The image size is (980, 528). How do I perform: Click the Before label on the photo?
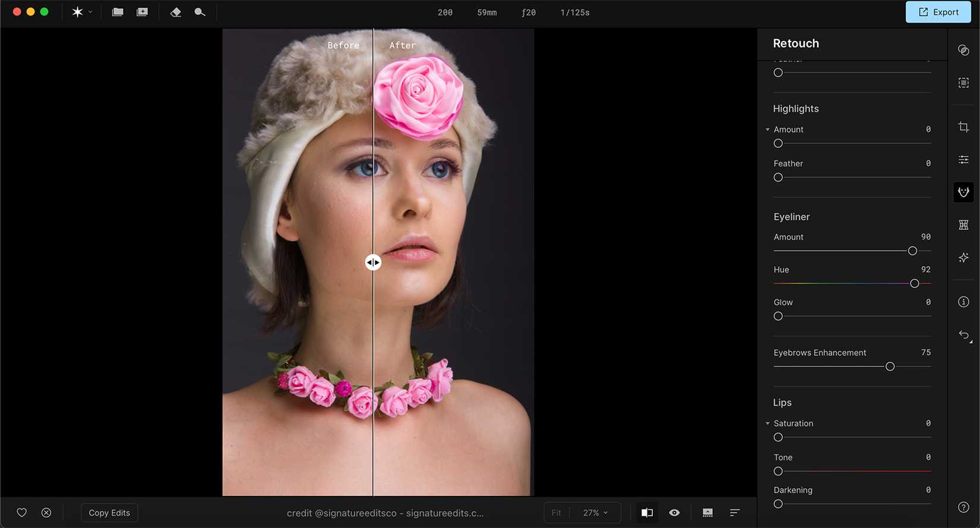(x=343, y=45)
